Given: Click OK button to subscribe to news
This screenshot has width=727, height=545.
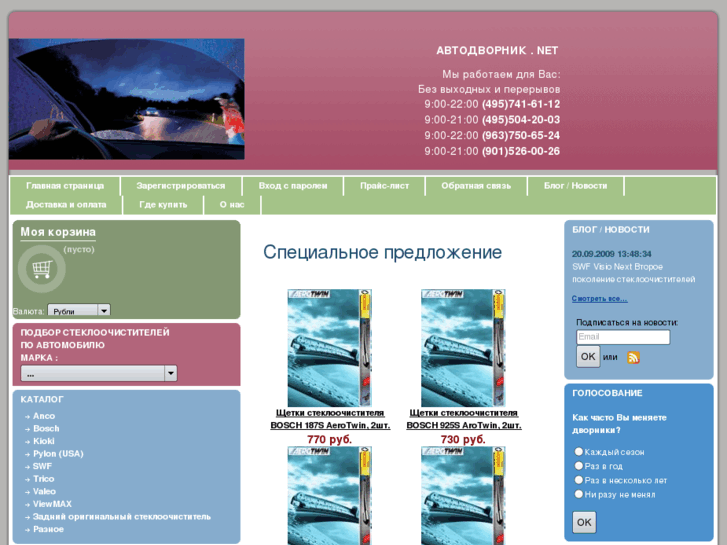Looking at the screenshot, I should point(588,356).
